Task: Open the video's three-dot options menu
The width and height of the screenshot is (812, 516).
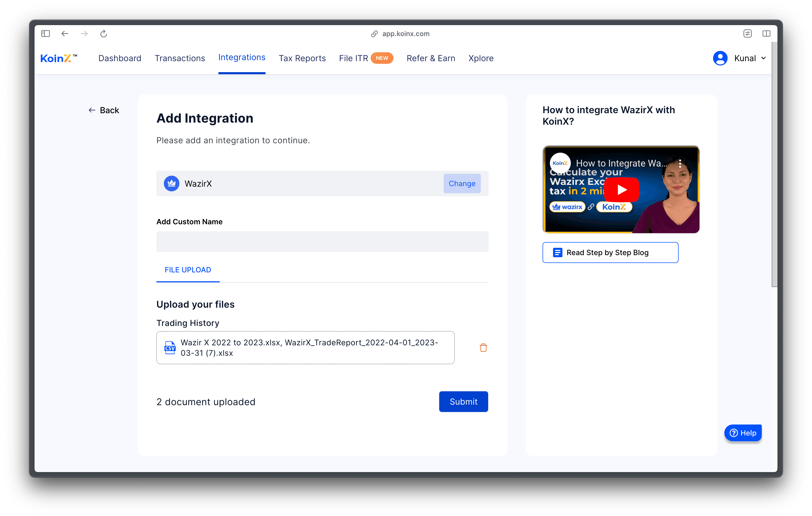Action: [680, 163]
